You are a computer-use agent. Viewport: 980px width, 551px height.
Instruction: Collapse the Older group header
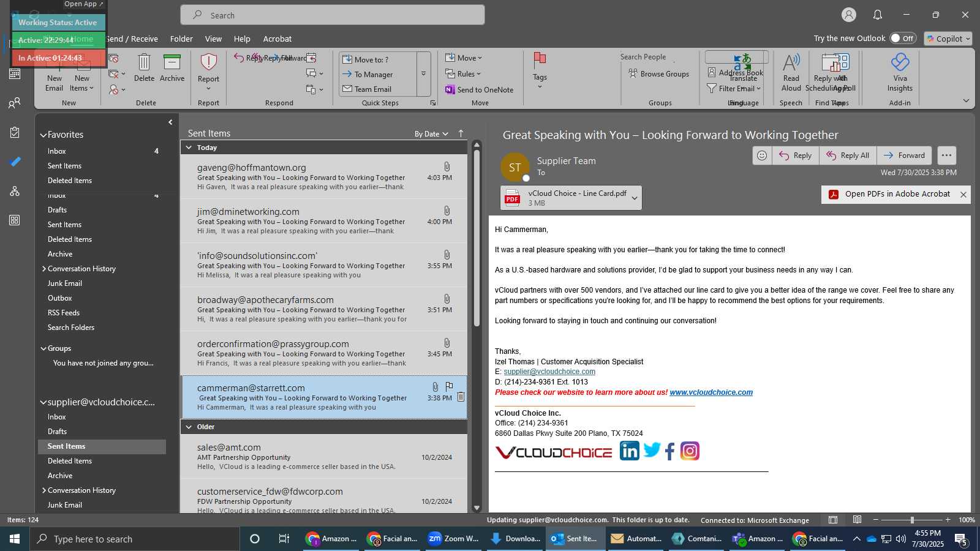pos(189,427)
